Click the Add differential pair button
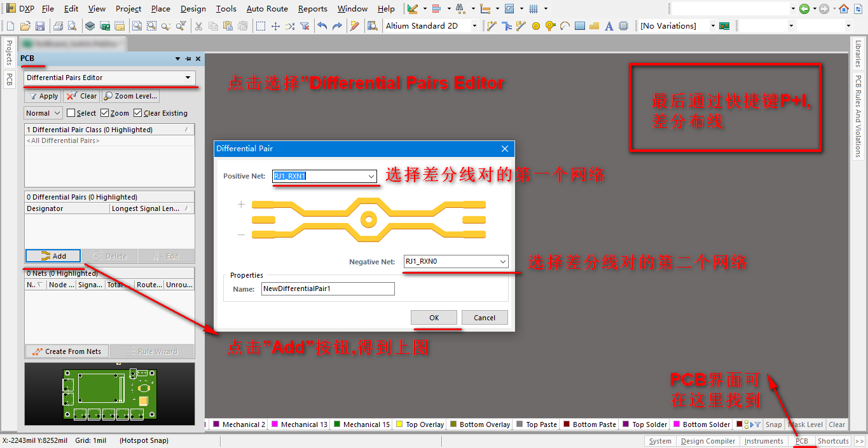 pyautogui.click(x=53, y=256)
